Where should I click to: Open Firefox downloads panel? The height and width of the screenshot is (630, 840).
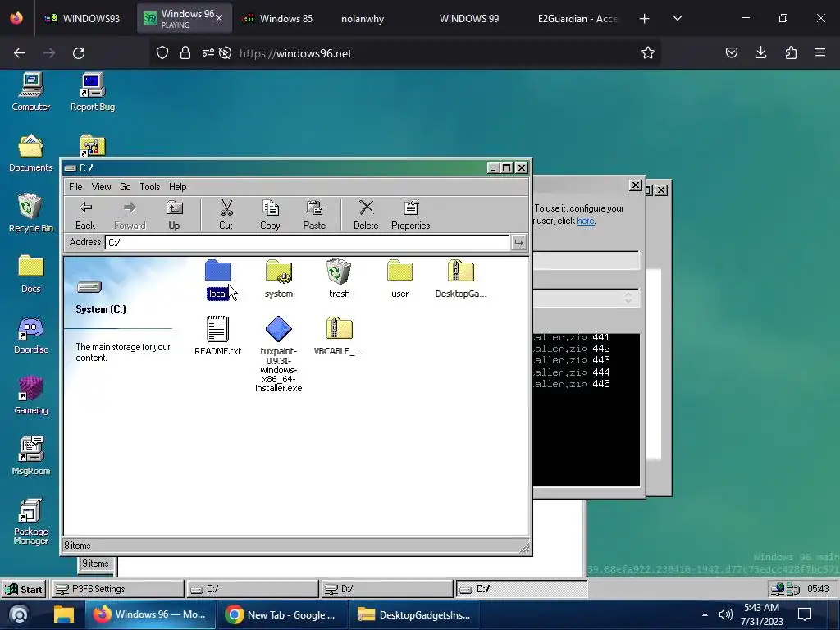point(760,52)
